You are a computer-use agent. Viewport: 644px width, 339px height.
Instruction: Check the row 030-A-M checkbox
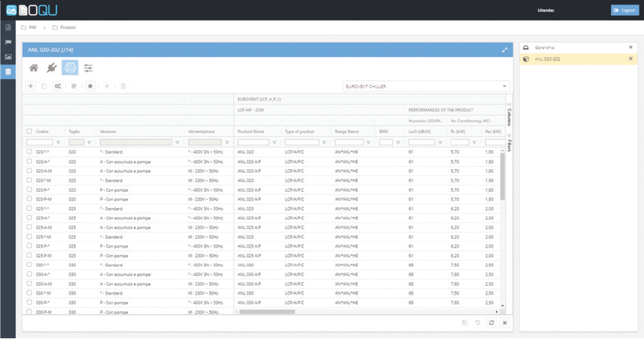29,283
